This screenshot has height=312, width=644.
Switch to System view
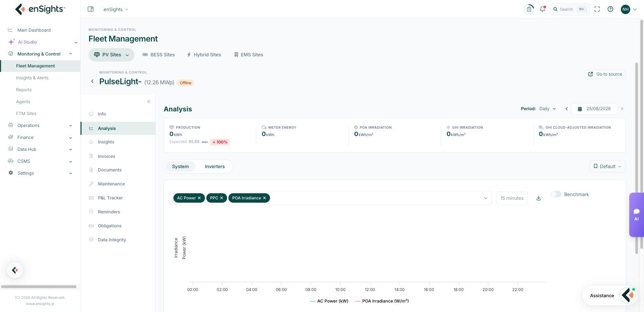pos(180,166)
